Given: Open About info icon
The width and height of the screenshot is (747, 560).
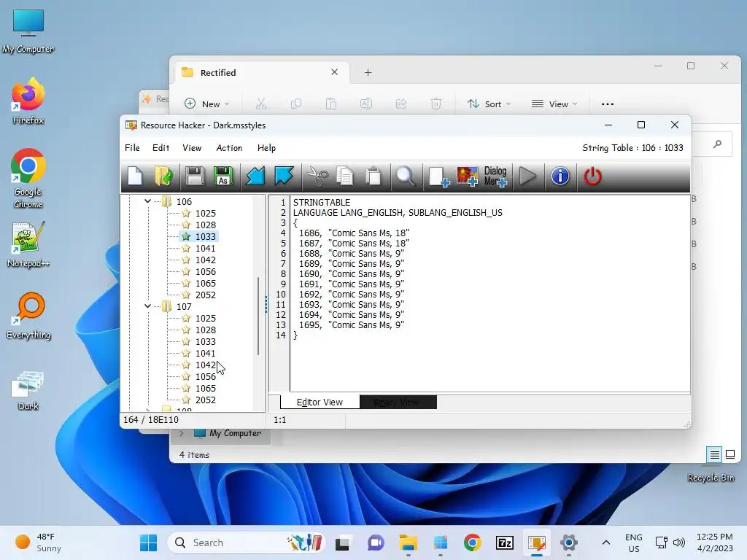Looking at the screenshot, I should (560, 176).
